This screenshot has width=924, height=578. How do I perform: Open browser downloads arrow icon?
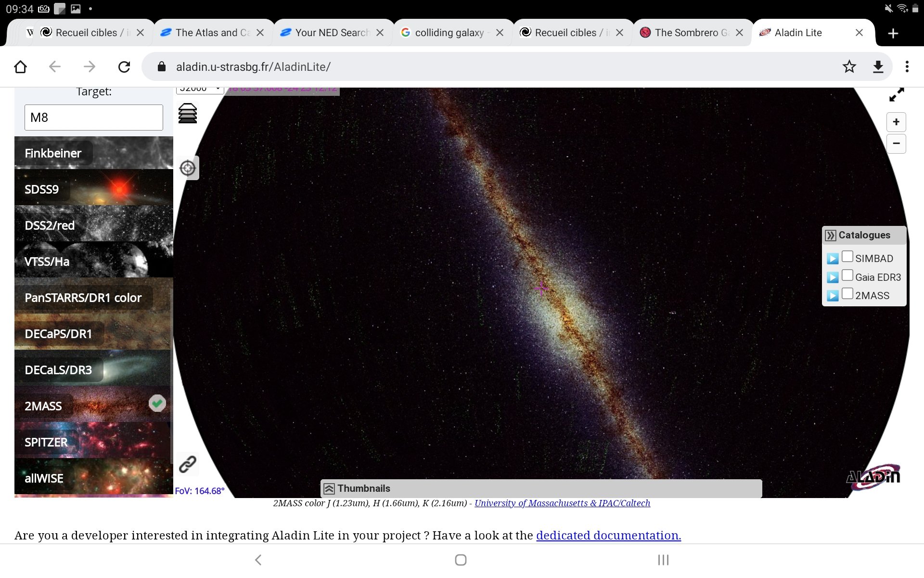click(878, 66)
